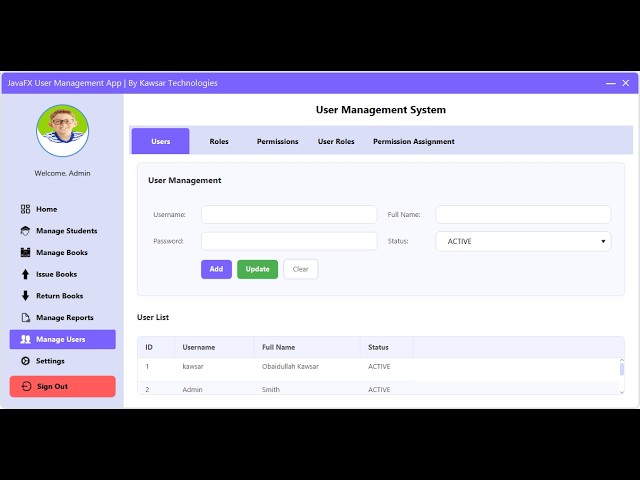Click the user list scroll down arrow
This screenshot has height=480, width=640.
click(x=622, y=392)
